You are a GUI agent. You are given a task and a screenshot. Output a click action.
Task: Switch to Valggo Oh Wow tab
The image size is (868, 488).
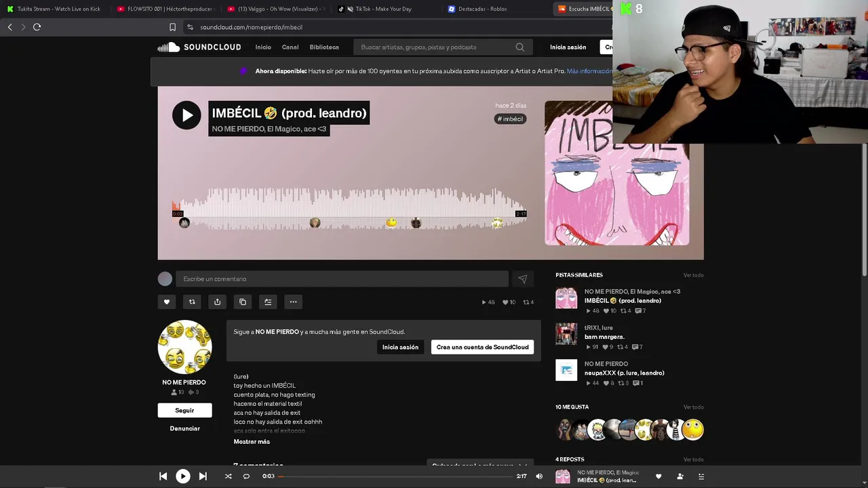(275, 9)
